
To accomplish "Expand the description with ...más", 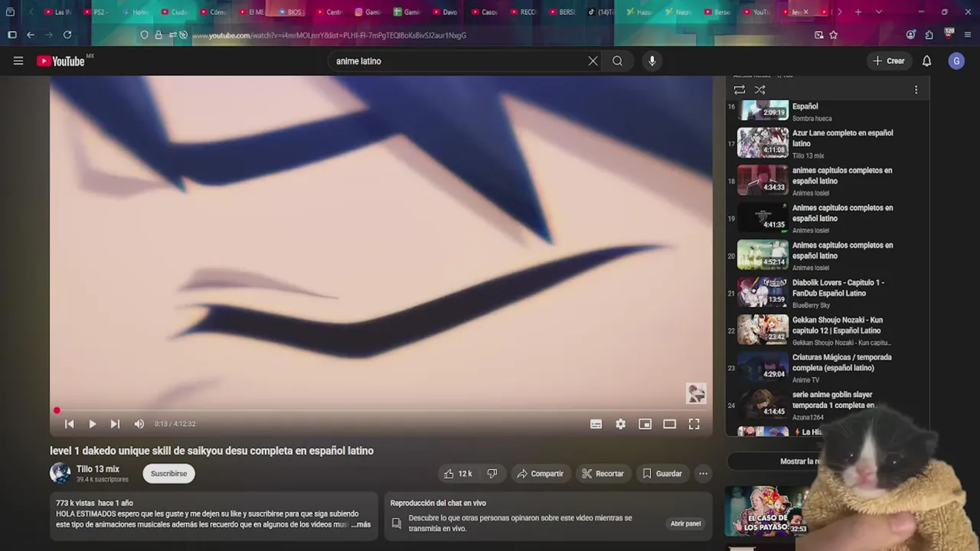I will [x=361, y=525].
